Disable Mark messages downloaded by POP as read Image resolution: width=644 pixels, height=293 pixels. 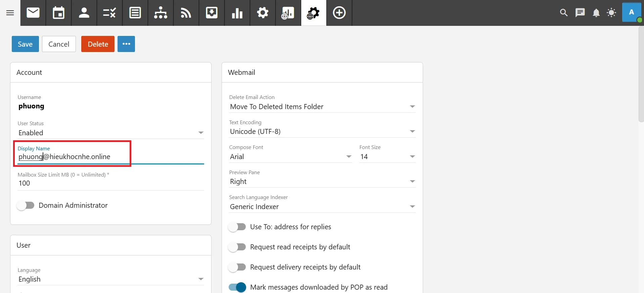click(x=237, y=287)
